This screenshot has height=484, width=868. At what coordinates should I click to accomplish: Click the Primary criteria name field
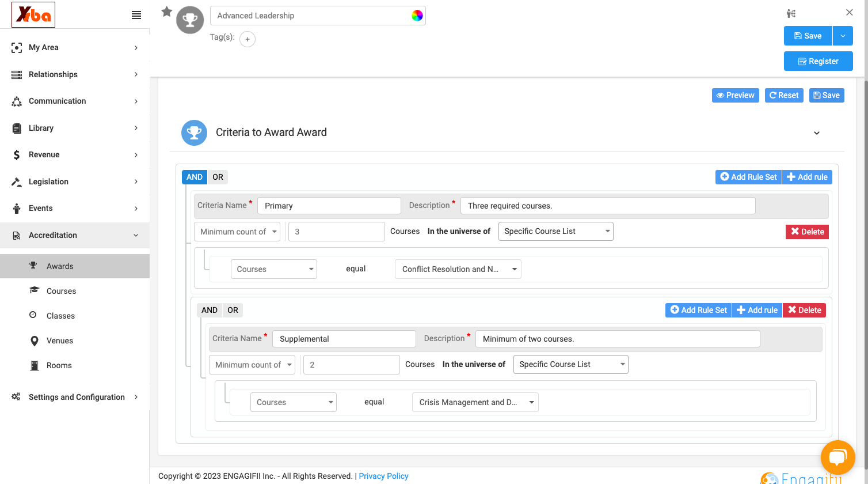[x=329, y=206]
